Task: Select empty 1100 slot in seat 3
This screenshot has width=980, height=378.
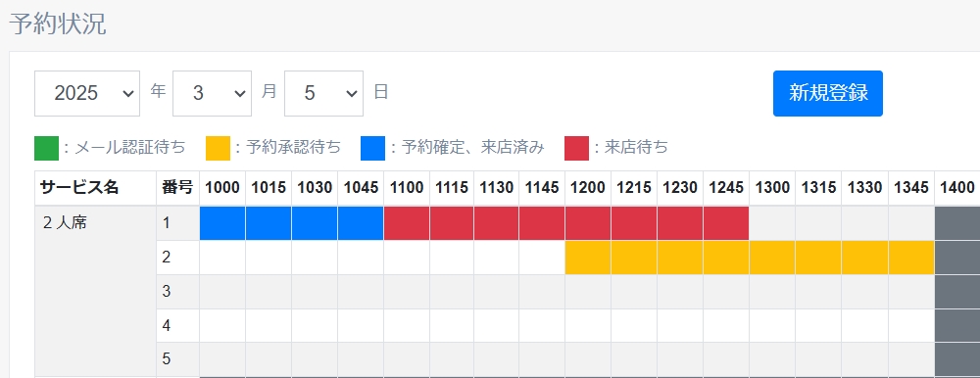Action: coord(407,291)
